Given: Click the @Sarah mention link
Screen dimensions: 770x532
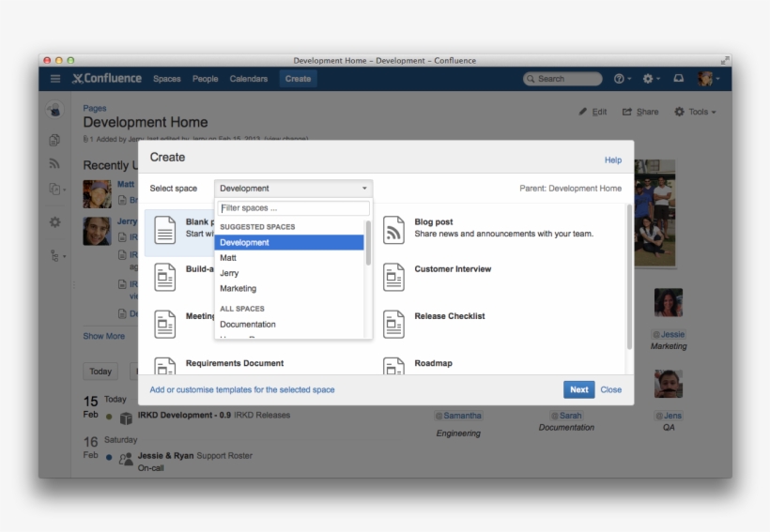Looking at the screenshot, I should pos(566,416).
